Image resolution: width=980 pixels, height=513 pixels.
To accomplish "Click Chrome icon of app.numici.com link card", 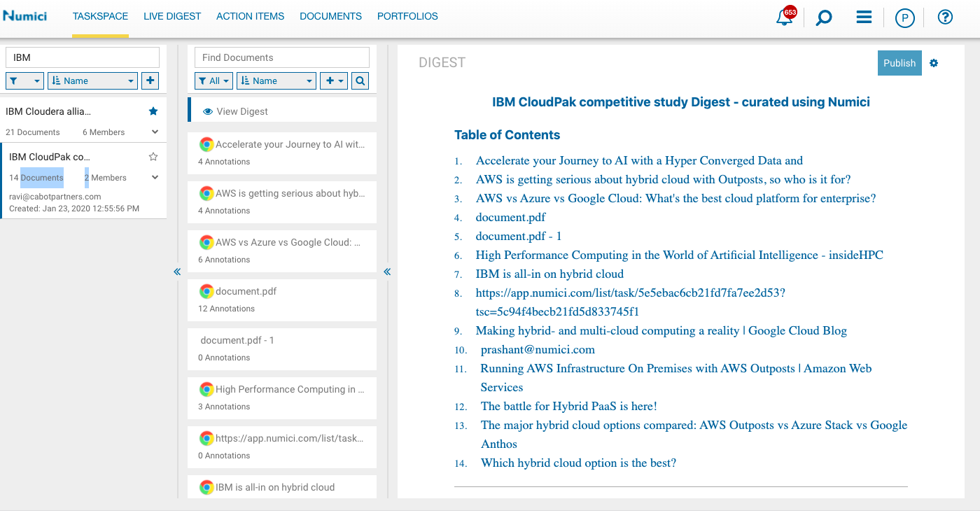I will tap(206, 438).
